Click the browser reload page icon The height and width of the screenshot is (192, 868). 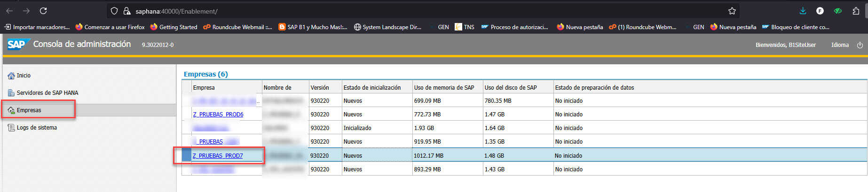coord(43,11)
